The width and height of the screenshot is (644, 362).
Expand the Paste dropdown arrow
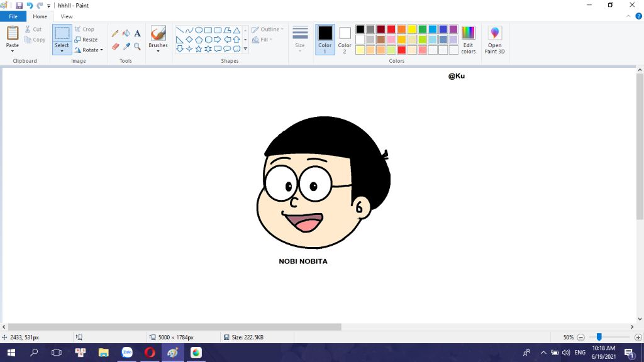tap(13, 51)
